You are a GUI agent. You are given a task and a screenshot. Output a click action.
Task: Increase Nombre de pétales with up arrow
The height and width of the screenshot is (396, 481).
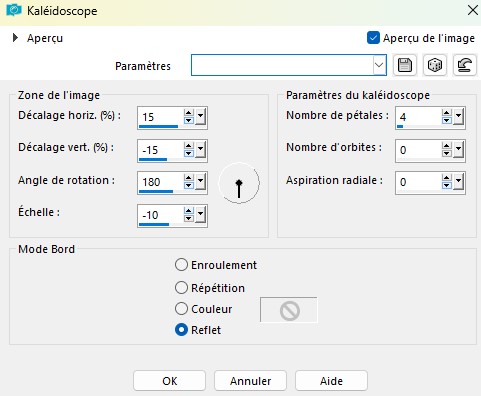(447, 113)
